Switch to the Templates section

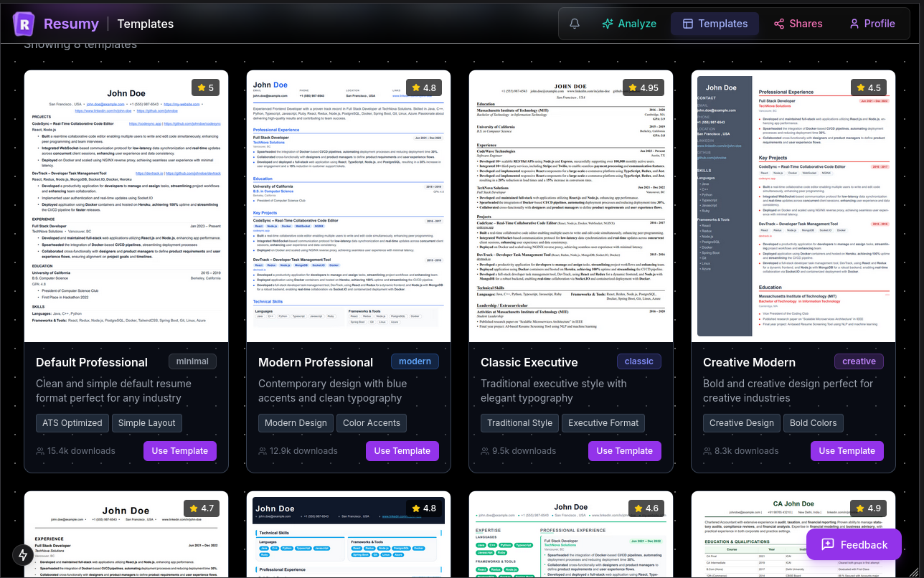pos(715,23)
